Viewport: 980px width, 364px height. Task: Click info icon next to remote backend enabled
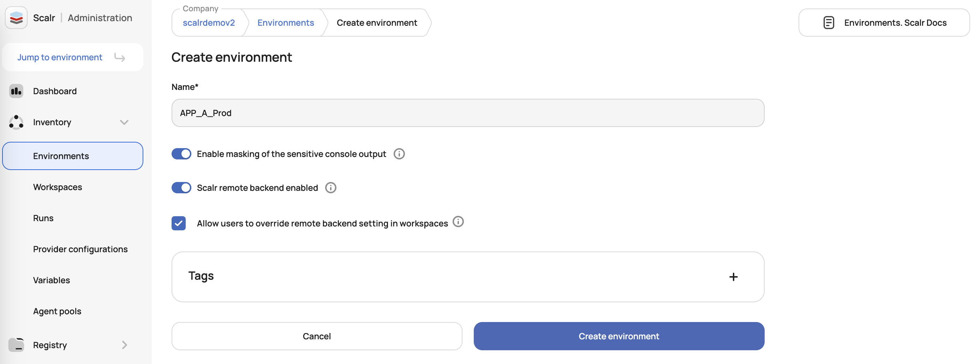pyautogui.click(x=330, y=188)
